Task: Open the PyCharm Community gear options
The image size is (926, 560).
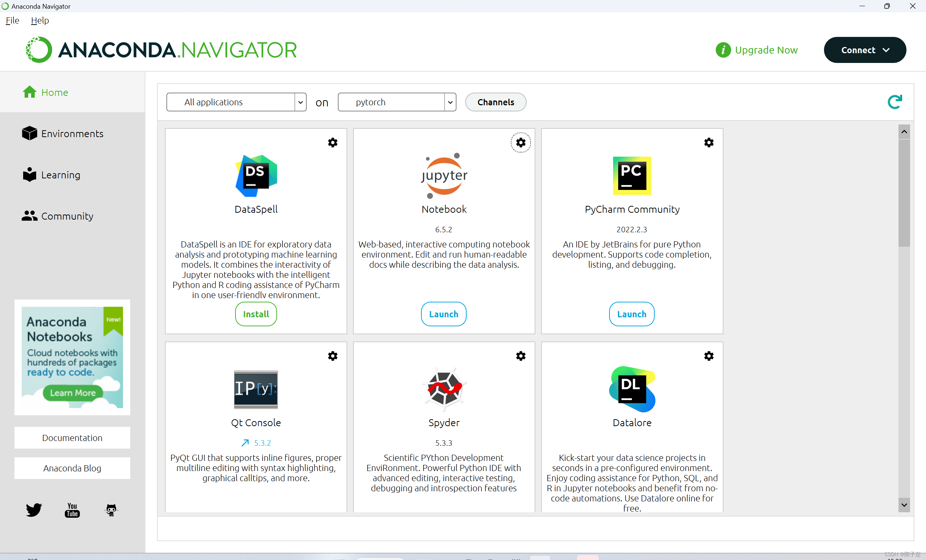Action: (708, 143)
